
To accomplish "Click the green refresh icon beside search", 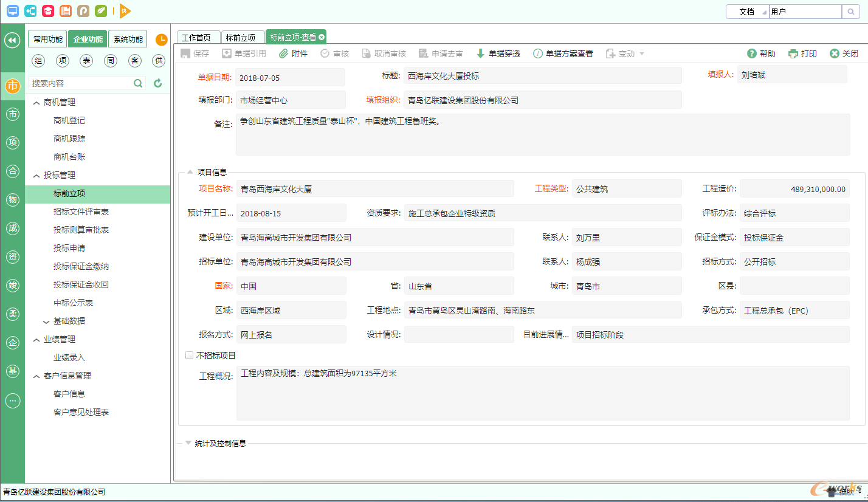I will [158, 83].
